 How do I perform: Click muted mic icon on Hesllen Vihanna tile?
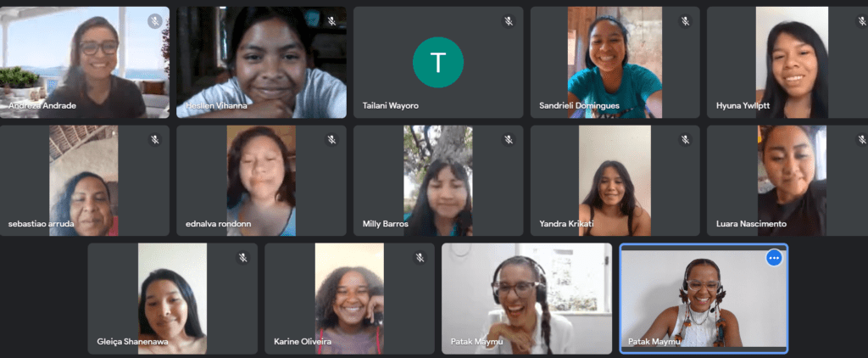click(331, 21)
